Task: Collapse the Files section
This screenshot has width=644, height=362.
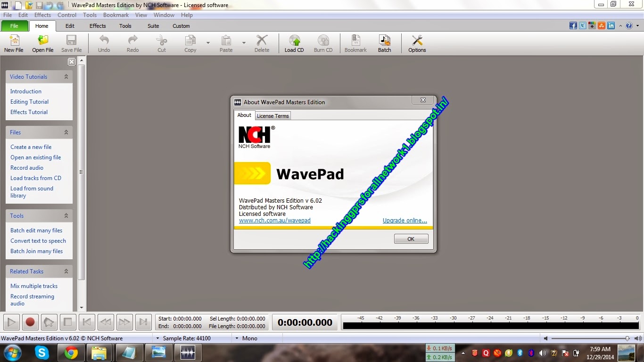Action: [x=66, y=132]
